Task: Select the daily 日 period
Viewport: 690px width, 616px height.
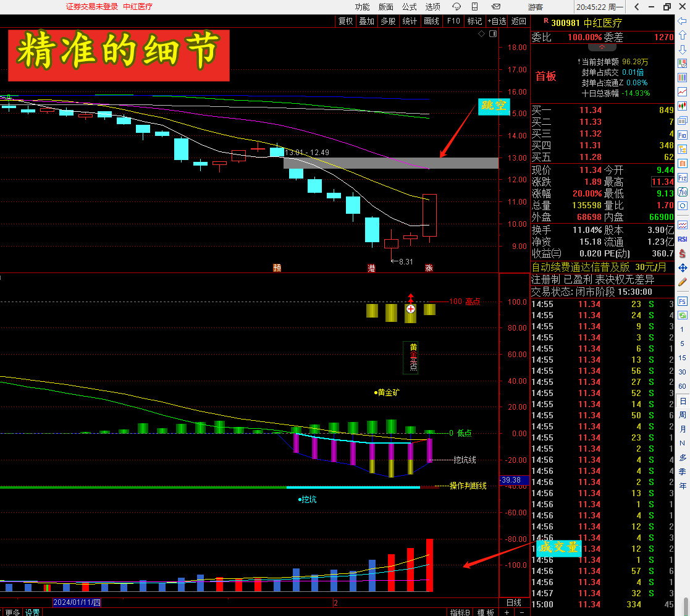Action: [682, 401]
